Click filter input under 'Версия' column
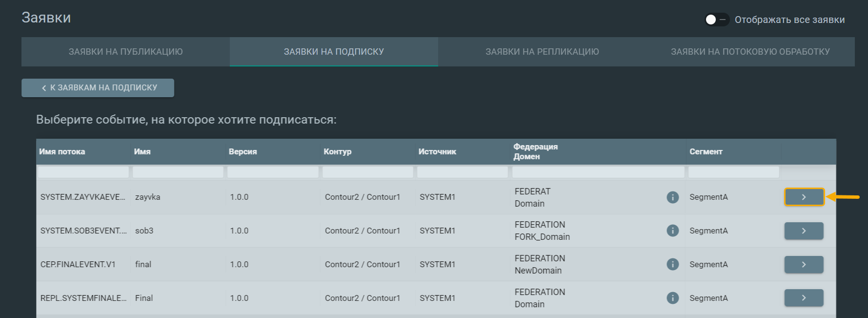The height and width of the screenshot is (318, 868). coord(273,172)
